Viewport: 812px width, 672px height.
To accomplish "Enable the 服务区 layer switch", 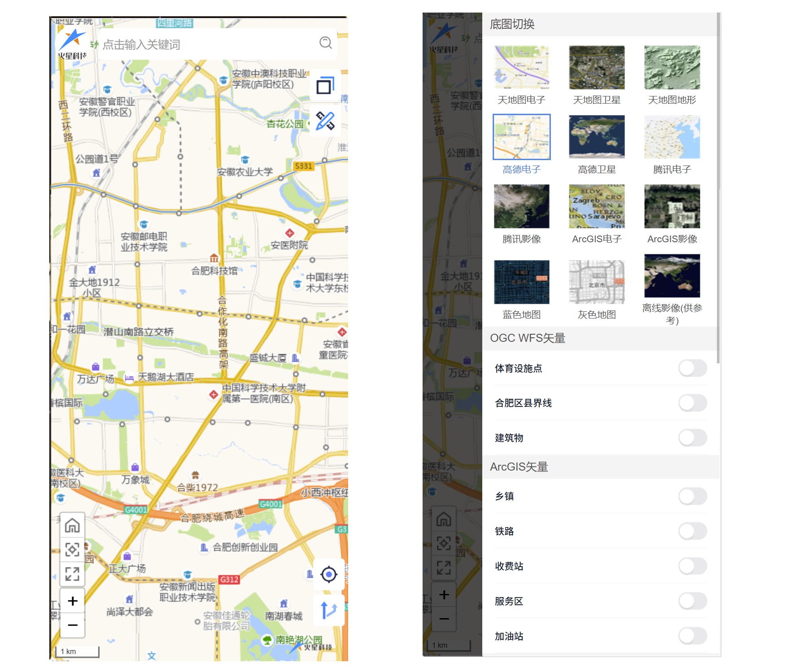I will (x=693, y=601).
